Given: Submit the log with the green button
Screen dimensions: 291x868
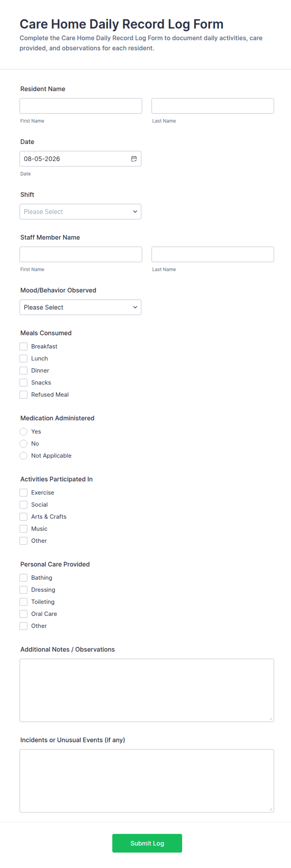Looking at the screenshot, I should [147, 843].
